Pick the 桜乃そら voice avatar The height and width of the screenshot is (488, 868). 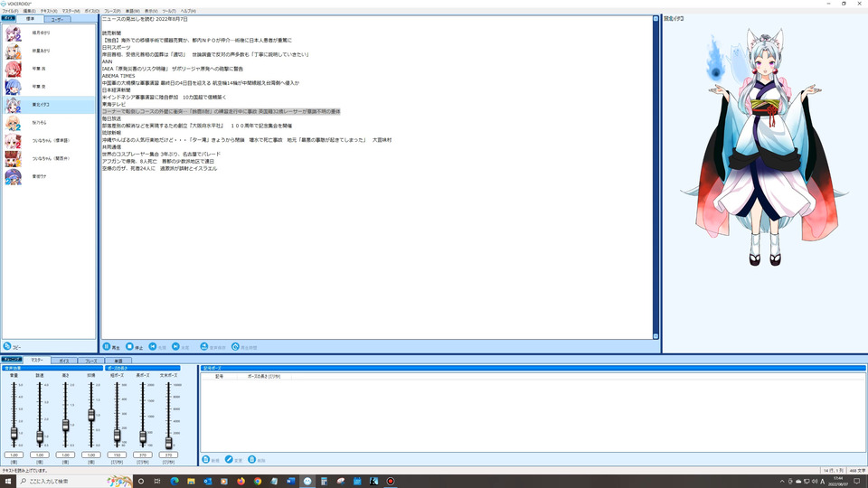14,123
